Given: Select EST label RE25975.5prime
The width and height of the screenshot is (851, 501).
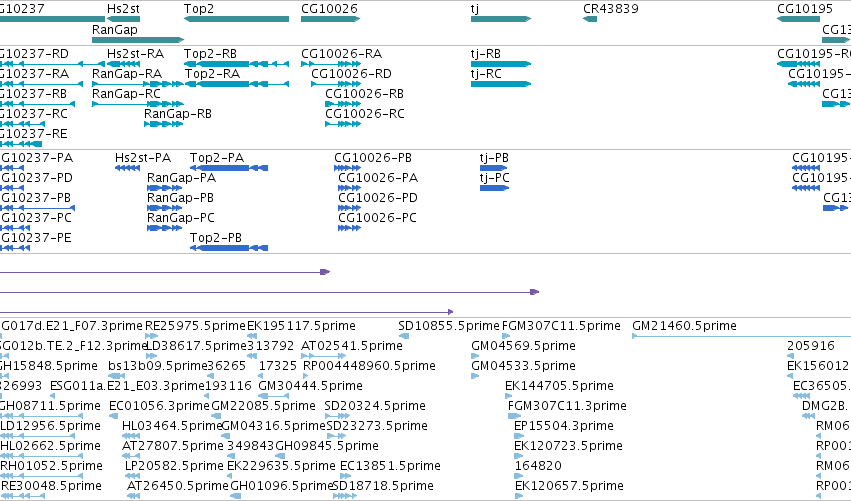Looking at the screenshot, I should [195, 326].
